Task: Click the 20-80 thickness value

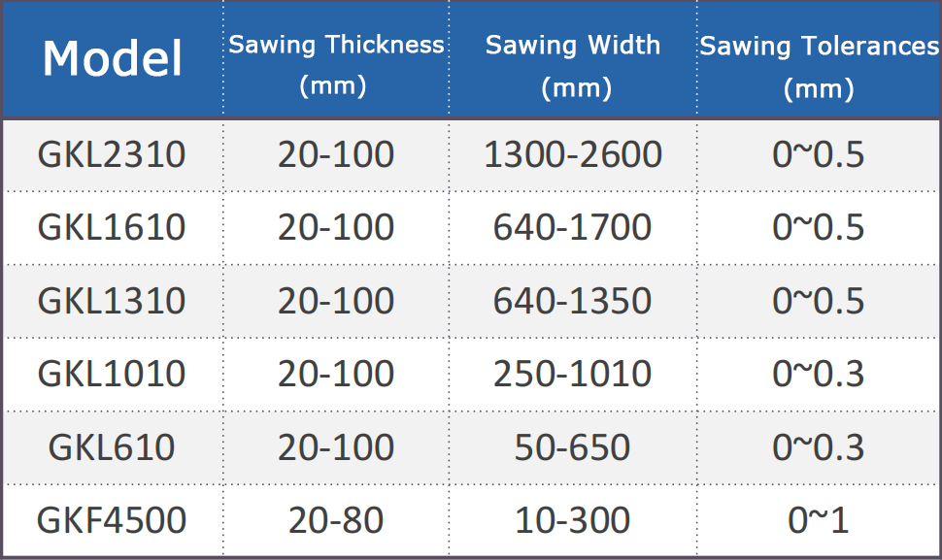Action: [336, 520]
